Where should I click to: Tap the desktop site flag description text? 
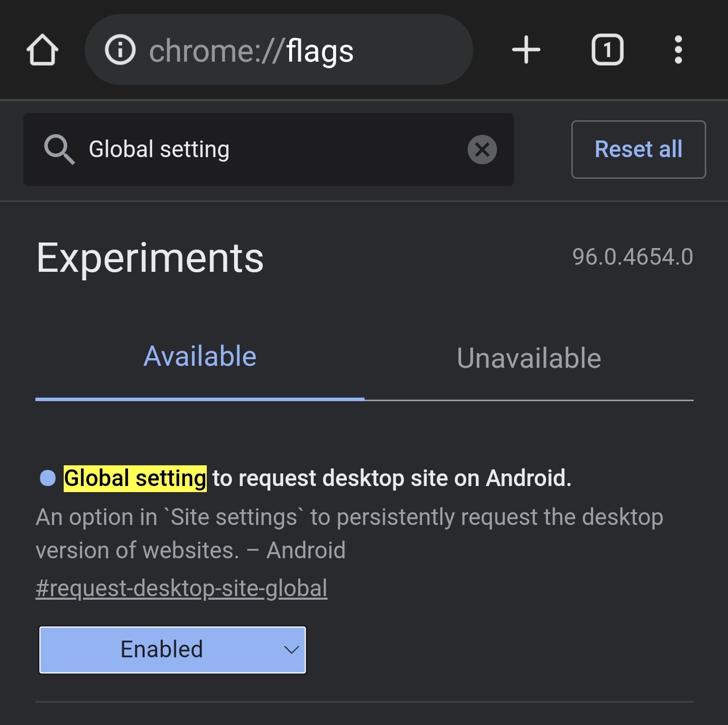coord(349,533)
